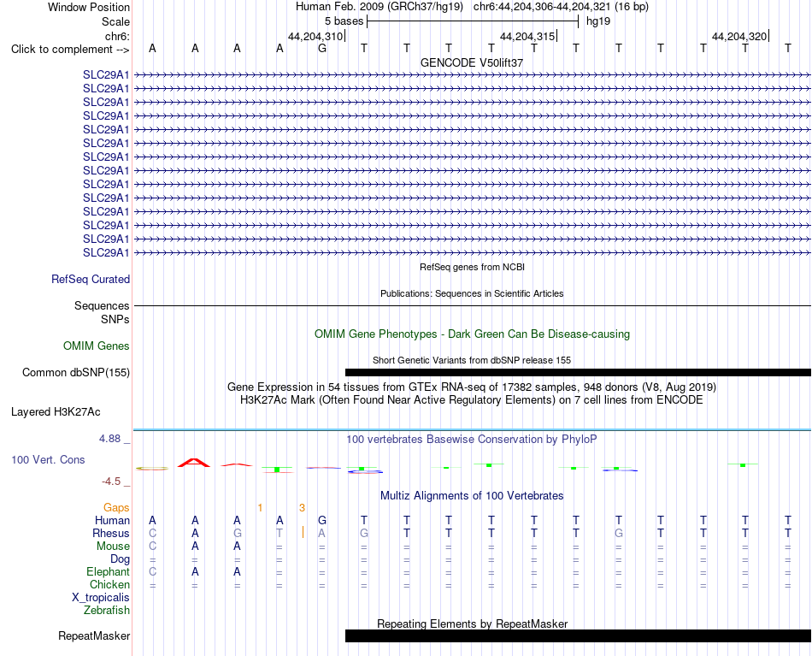The image size is (812, 656).
Task: Click the 5 bases scale bar
Action: (473, 21)
